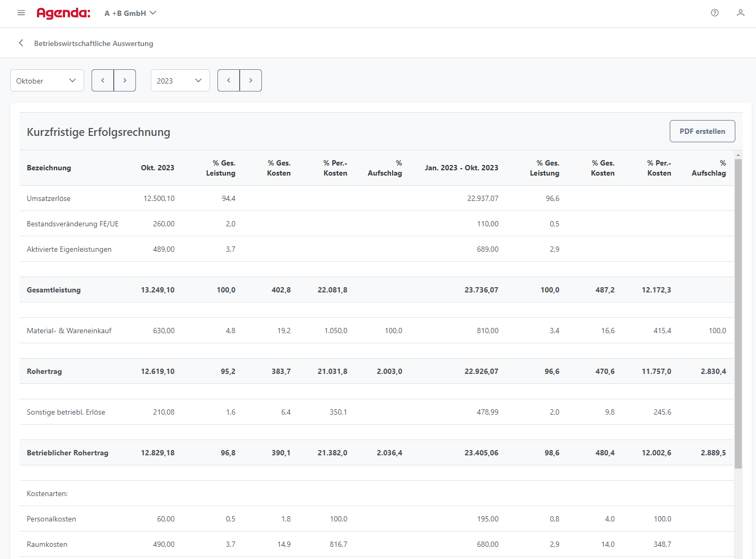This screenshot has height=559, width=756.
Task: Open the 2023 year dropdown
Action: click(180, 80)
